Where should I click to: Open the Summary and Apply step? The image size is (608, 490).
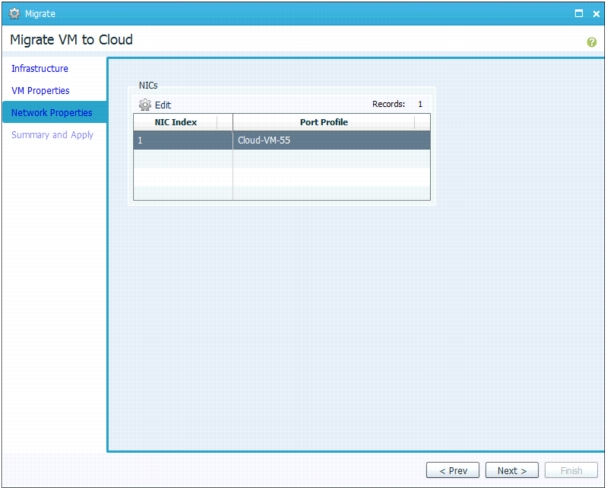[x=52, y=135]
